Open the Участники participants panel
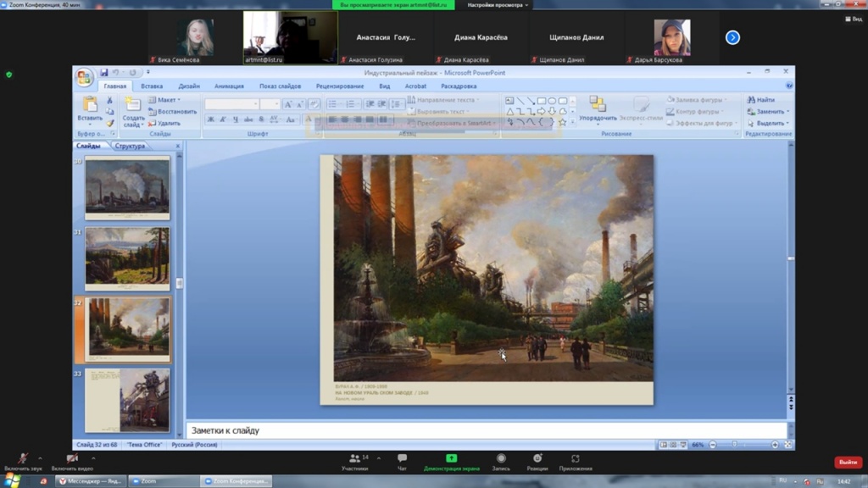 click(x=354, y=458)
